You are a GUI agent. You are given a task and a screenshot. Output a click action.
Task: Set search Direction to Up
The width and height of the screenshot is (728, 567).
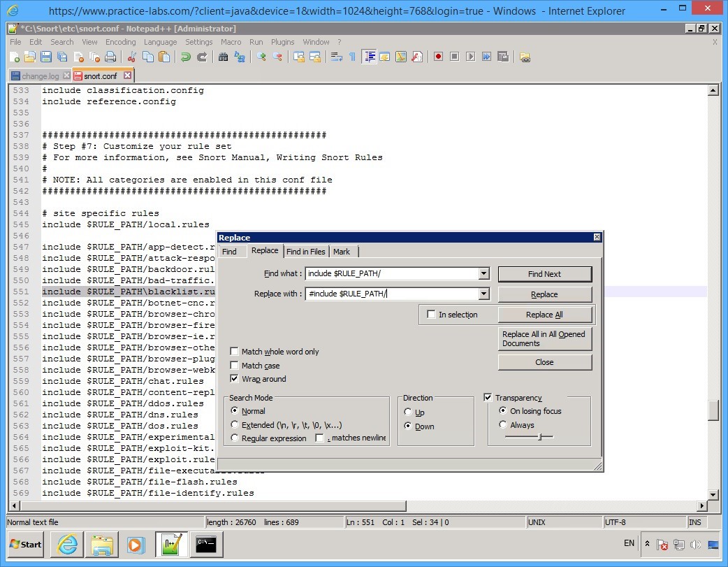coord(407,411)
